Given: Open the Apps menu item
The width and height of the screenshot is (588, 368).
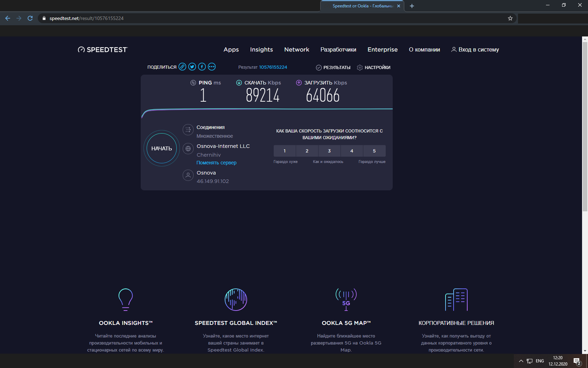Looking at the screenshot, I should 231,50.
